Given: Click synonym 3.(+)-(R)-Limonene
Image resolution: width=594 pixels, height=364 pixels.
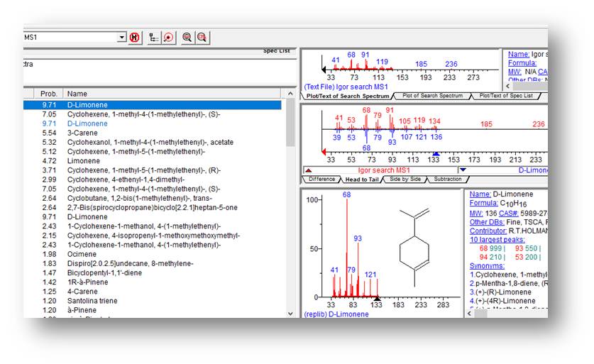Looking at the screenshot, I should pos(500,292).
